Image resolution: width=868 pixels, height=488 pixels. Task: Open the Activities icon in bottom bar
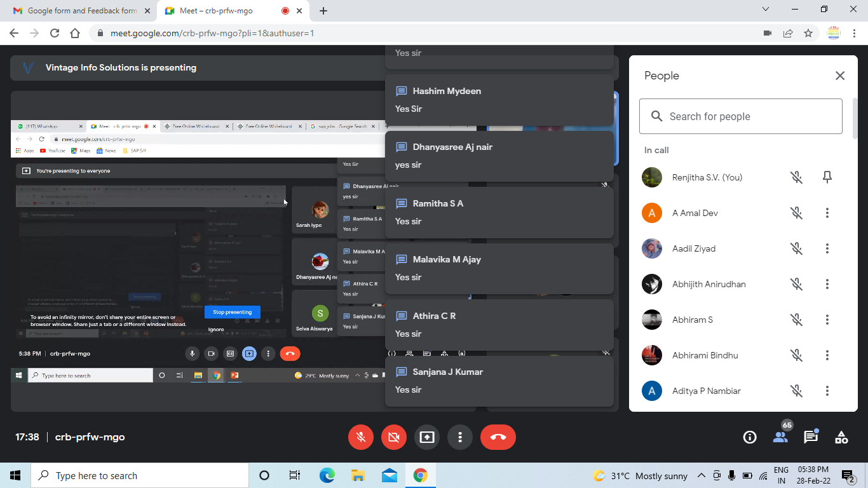click(841, 437)
